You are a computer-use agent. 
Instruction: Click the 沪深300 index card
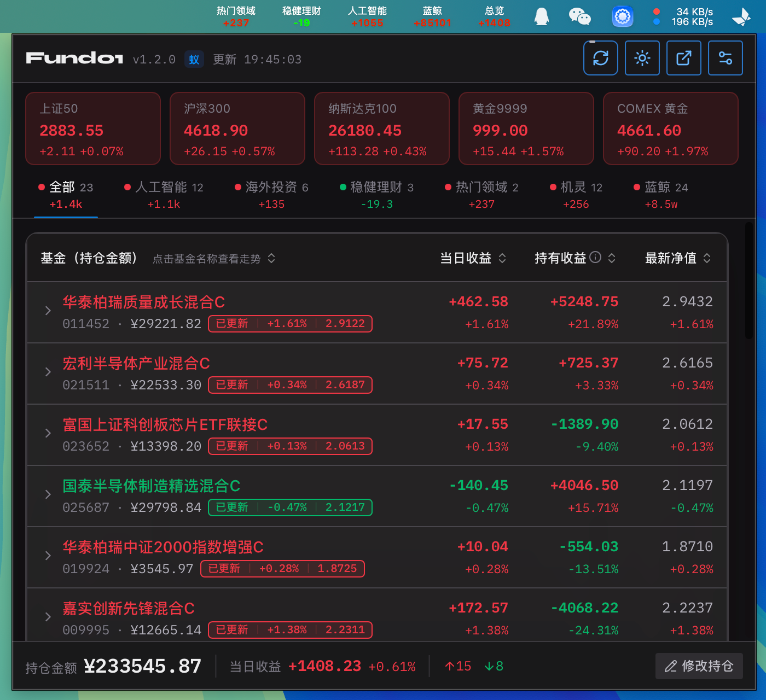237,129
